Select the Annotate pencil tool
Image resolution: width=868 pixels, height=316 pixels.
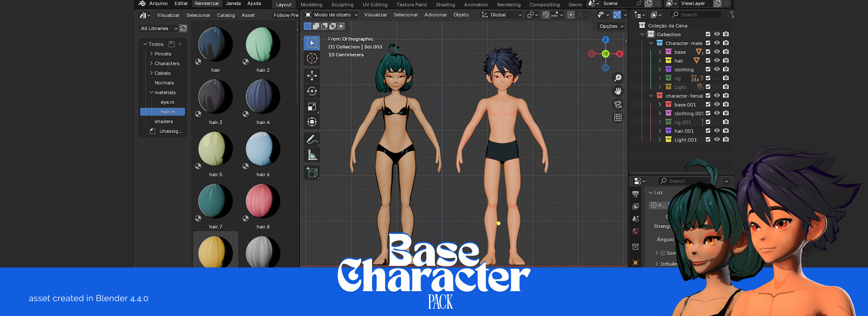312,139
